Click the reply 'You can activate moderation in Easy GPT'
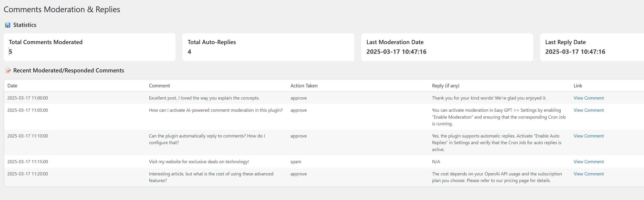Image resolution: width=644 pixels, height=200 pixels. (499, 117)
